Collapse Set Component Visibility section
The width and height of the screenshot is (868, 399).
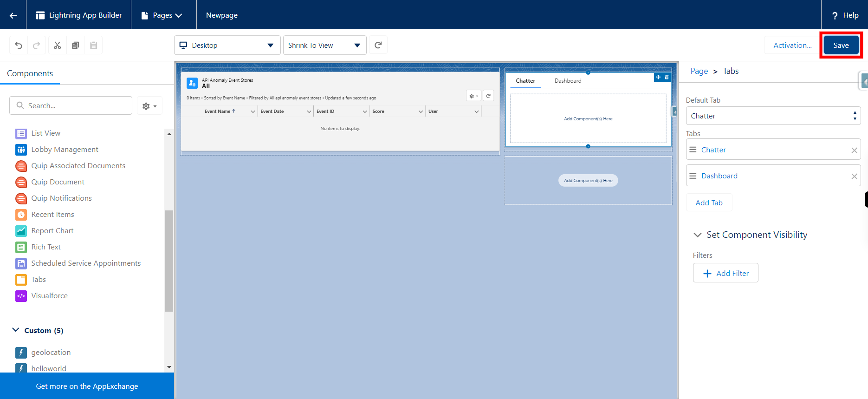pyautogui.click(x=697, y=235)
